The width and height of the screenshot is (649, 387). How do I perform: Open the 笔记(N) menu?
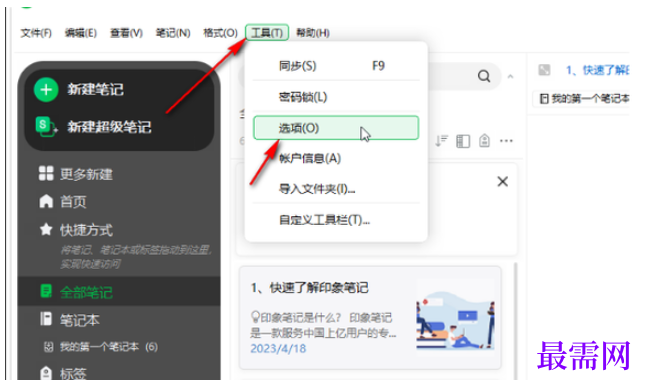[173, 33]
